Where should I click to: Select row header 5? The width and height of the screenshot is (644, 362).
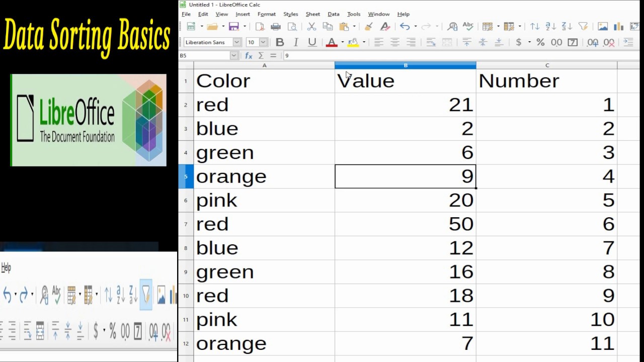pyautogui.click(x=186, y=176)
